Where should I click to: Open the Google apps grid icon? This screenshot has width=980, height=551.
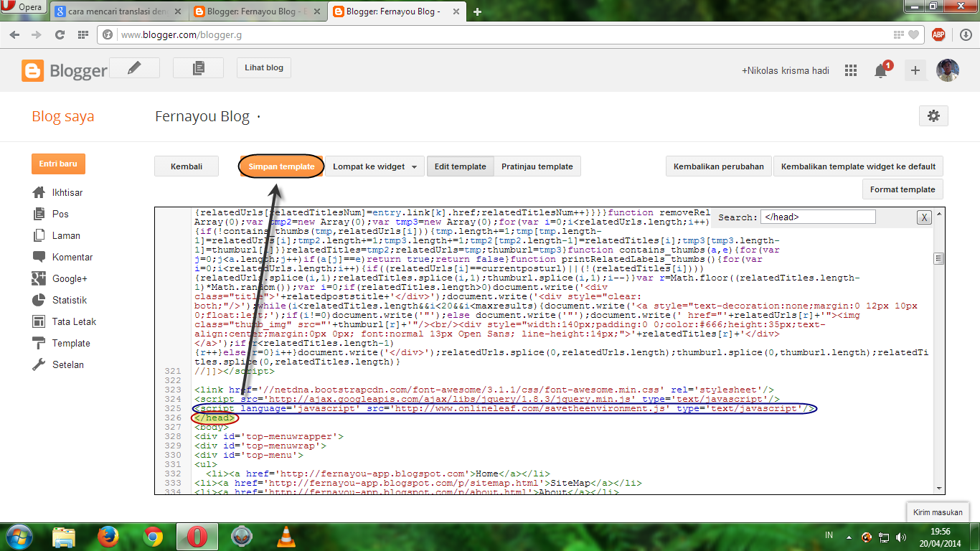(x=851, y=70)
